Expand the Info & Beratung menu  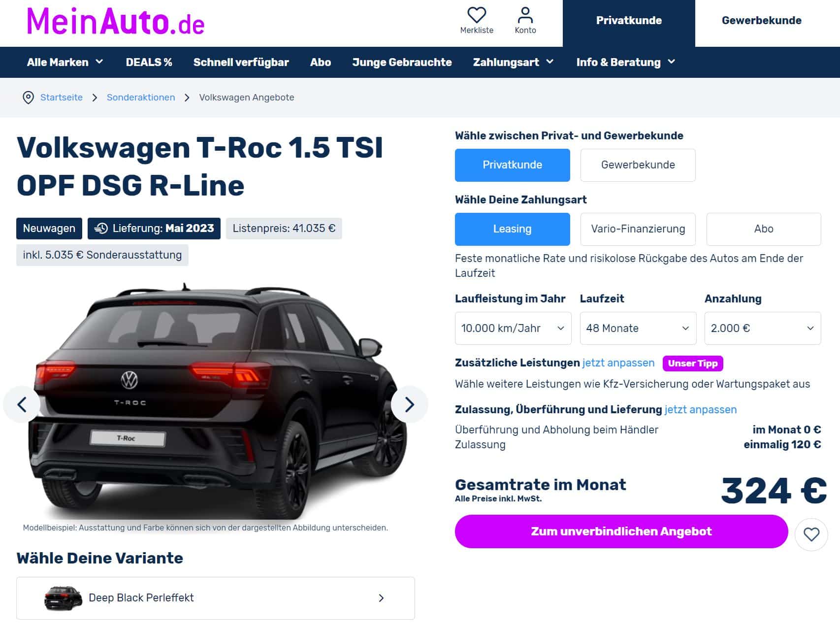[x=625, y=62]
